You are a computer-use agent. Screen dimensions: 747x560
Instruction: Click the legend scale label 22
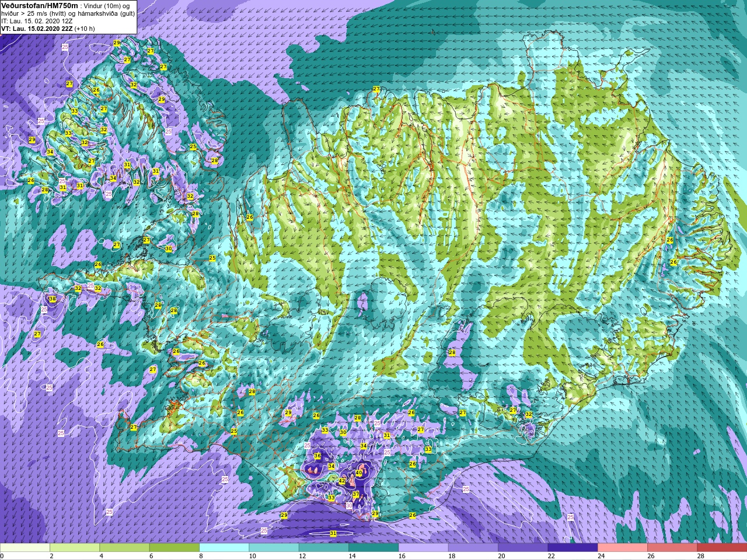(x=551, y=556)
